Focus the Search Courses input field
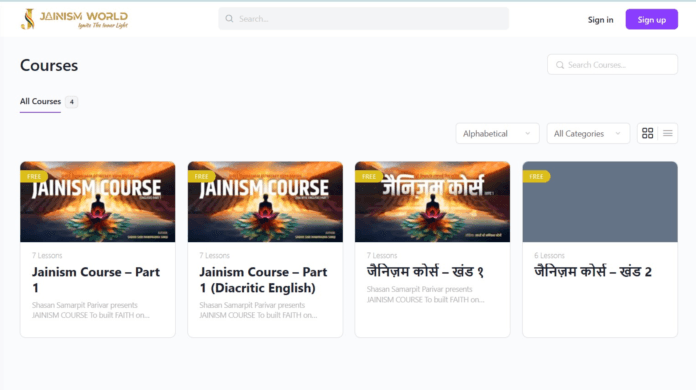Screen dimensions: 696x390 point(612,65)
